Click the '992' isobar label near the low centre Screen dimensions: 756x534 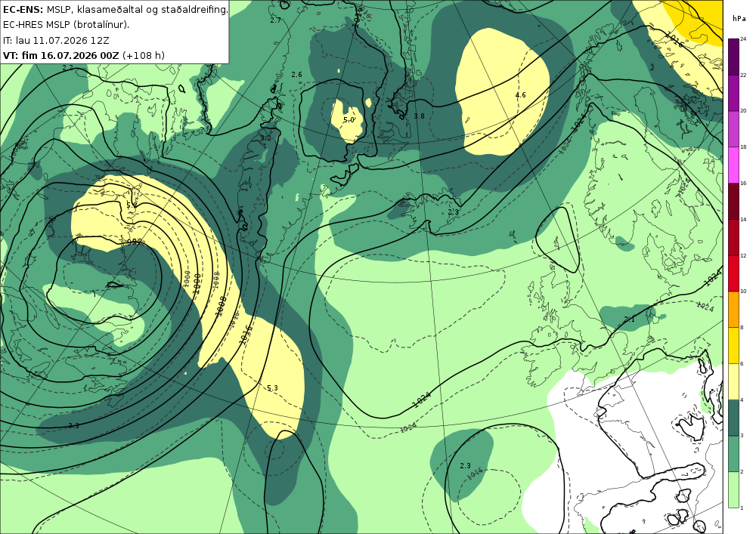[x=135, y=241]
